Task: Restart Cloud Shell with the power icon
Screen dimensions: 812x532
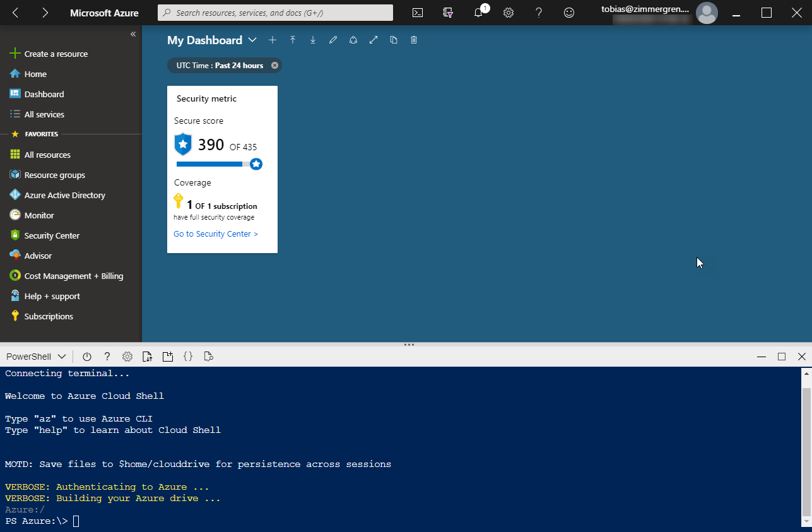Action: point(87,357)
